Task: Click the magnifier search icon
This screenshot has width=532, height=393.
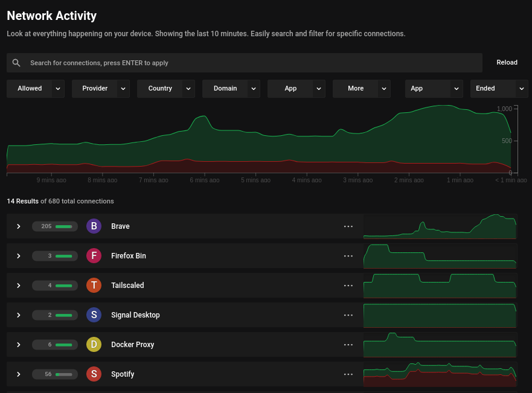Action: [x=16, y=63]
